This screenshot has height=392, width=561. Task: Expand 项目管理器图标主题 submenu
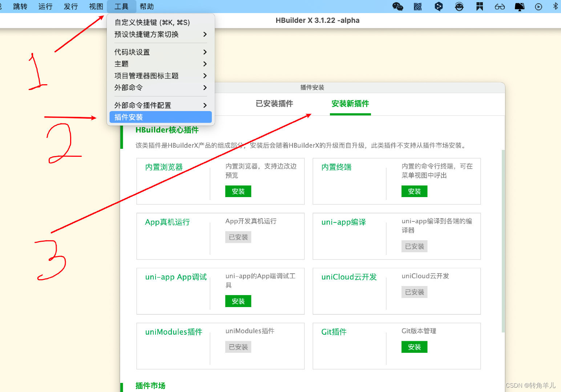(161, 75)
